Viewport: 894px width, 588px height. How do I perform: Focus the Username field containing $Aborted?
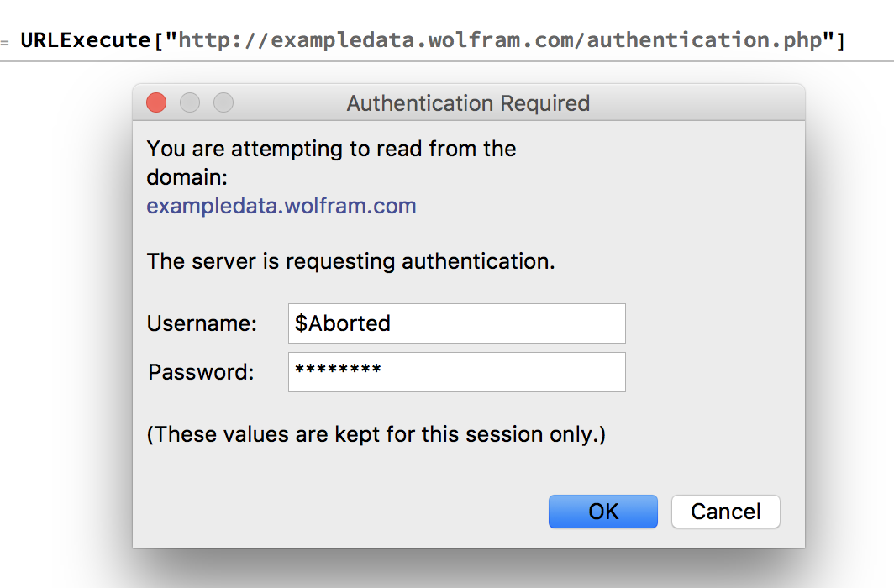[457, 323]
